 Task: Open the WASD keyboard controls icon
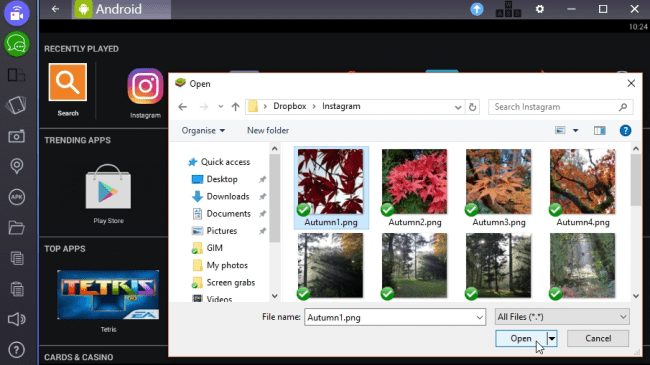click(508, 9)
